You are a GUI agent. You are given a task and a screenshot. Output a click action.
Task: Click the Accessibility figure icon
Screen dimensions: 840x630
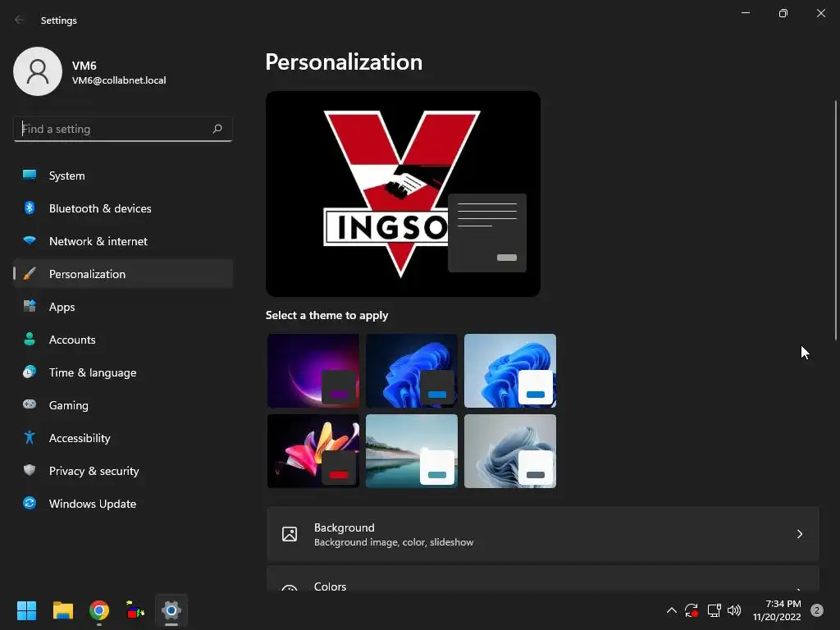click(x=30, y=438)
